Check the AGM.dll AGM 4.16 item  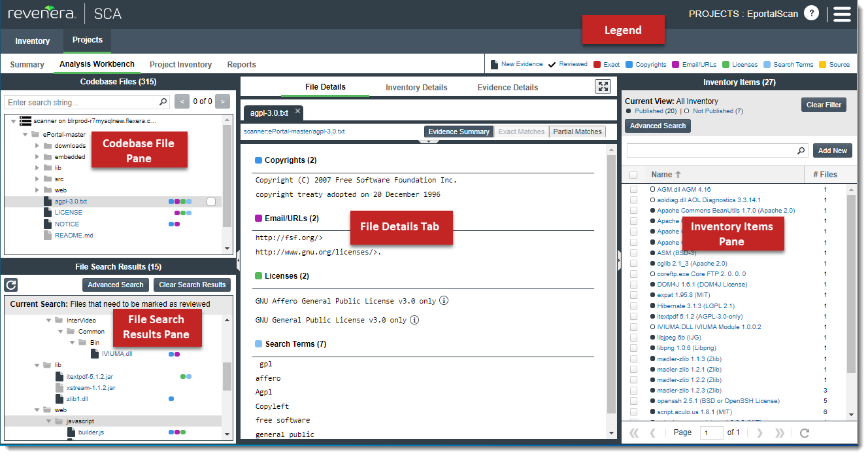[x=633, y=190]
